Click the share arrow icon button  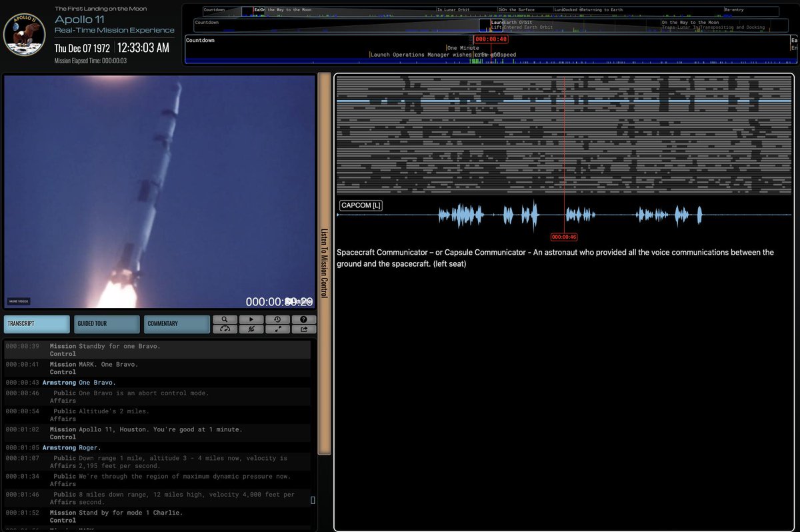click(x=304, y=329)
